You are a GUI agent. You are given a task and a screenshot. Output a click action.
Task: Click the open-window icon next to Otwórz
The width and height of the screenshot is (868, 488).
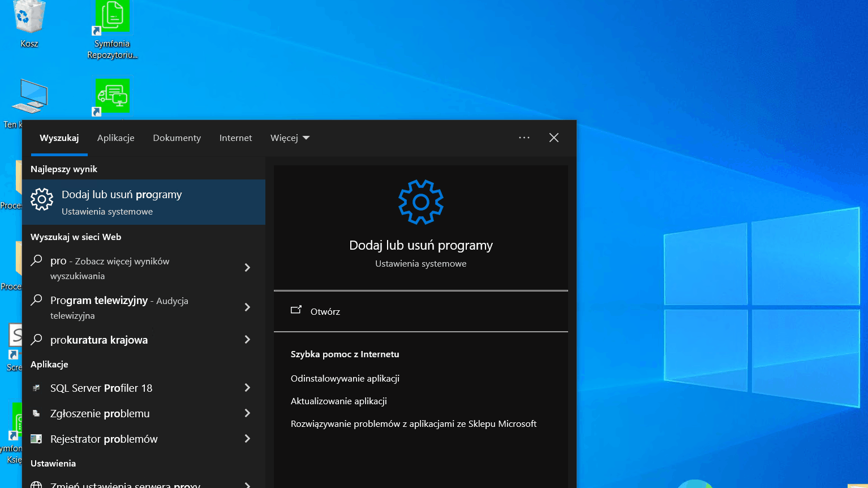pyautogui.click(x=296, y=310)
